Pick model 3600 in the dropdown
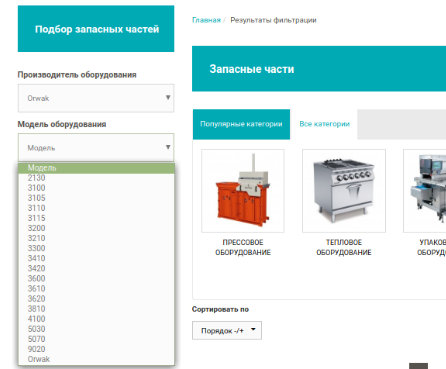The height and width of the screenshot is (369, 446). coord(96,279)
